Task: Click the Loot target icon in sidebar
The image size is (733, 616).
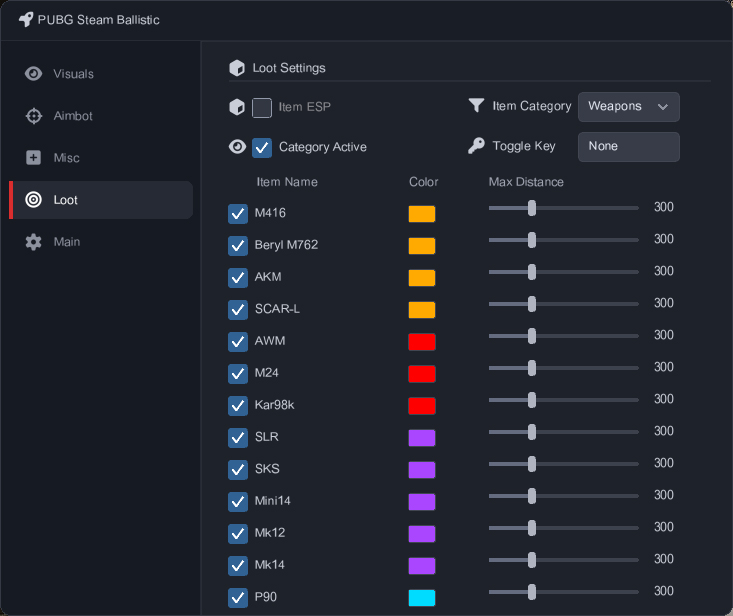Action: pos(33,200)
